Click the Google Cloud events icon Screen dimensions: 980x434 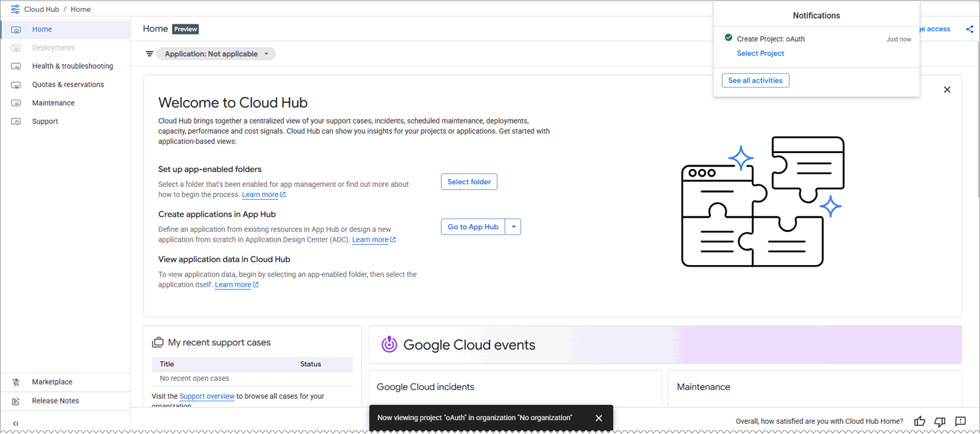(x=389, y=344)
